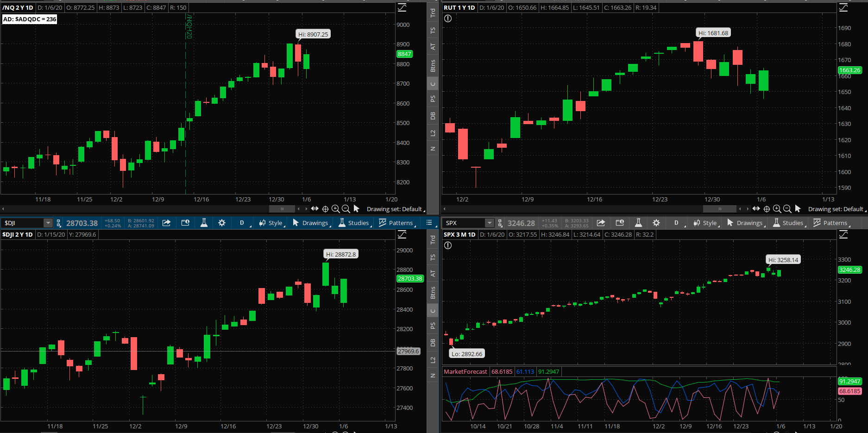Click the alert icon on the RUT chart
868x433 pixels.
(x=448, y=19)
